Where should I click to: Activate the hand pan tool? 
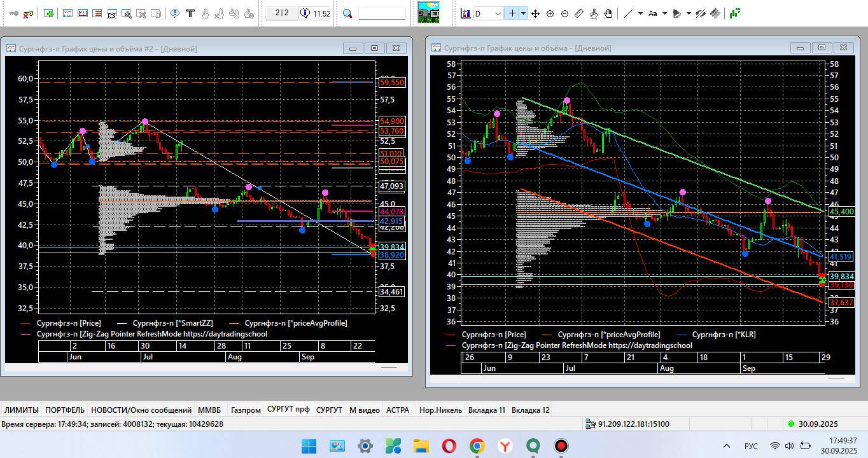click(608, 13)
